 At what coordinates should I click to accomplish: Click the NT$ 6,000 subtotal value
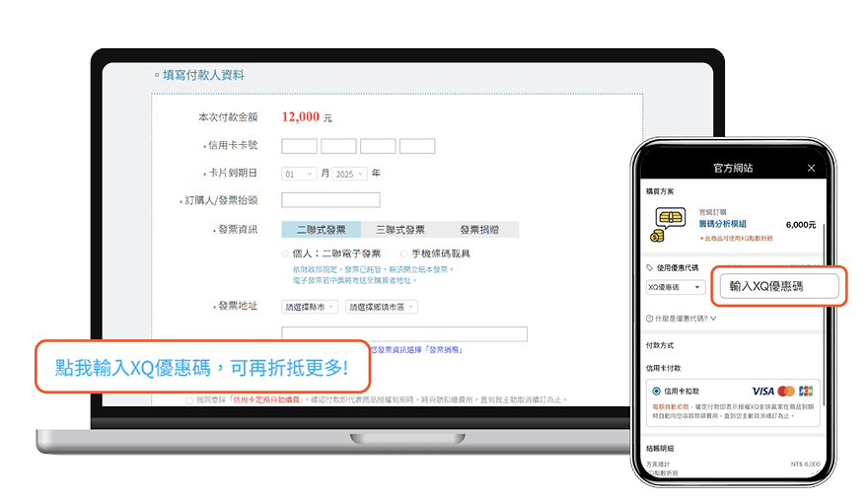[806, 465]
